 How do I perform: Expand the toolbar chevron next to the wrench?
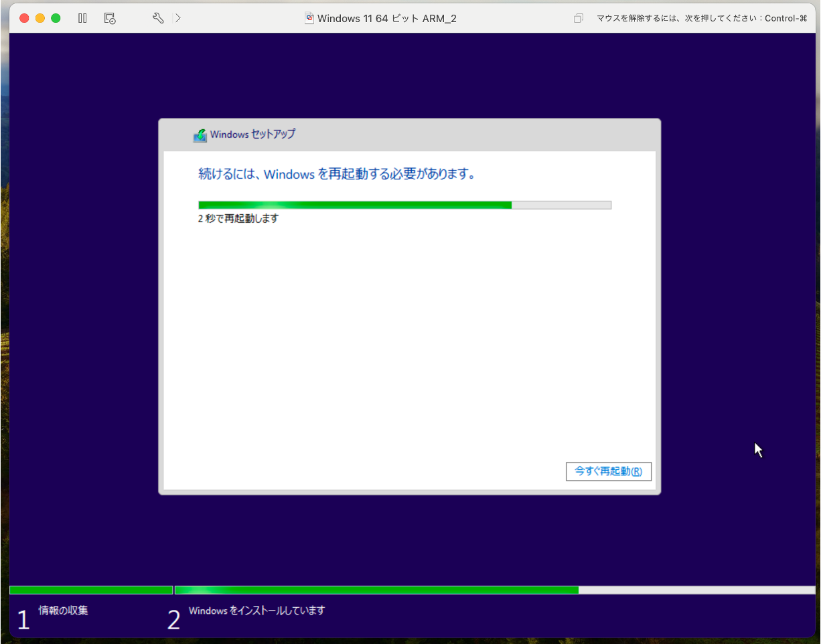tap(177, 18)
